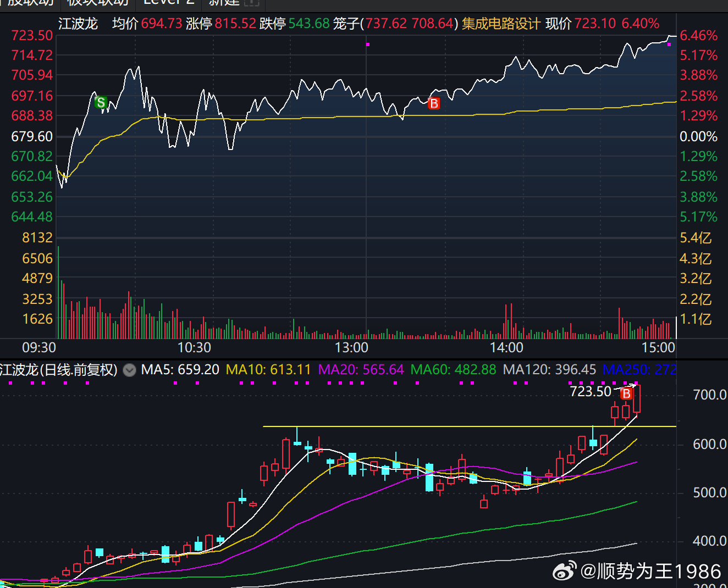Select the MA120: 396.45 indicator label
Viewport: 728px width, 588px height.
click(x=549, y=370)
